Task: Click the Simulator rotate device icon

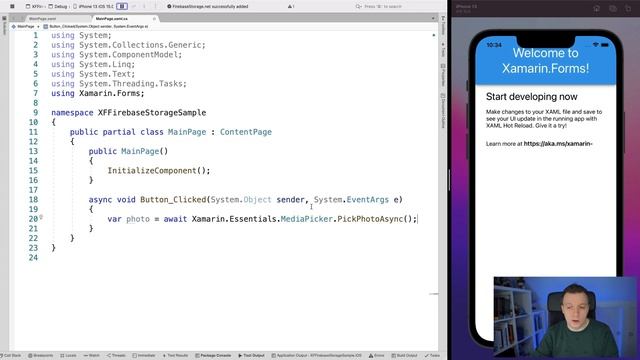Action: pos(628,8)
